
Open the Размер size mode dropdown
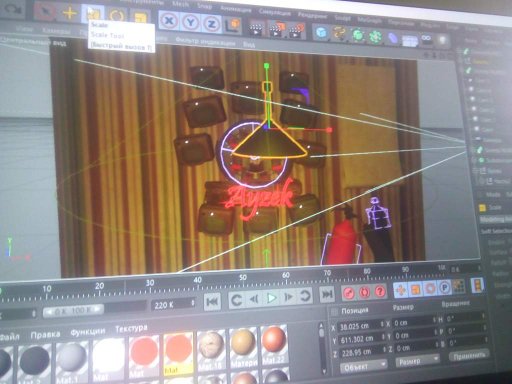click(x=417, y=361)
